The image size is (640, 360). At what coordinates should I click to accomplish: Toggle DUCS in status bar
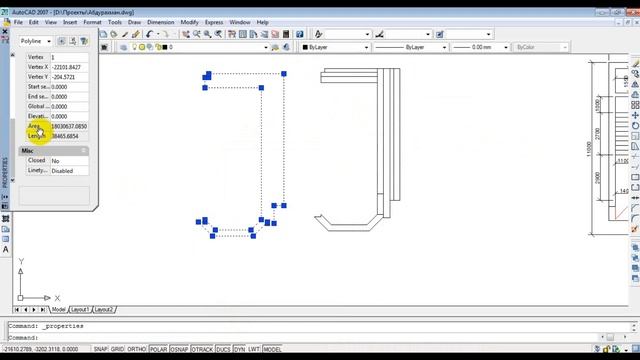[223, 349]
